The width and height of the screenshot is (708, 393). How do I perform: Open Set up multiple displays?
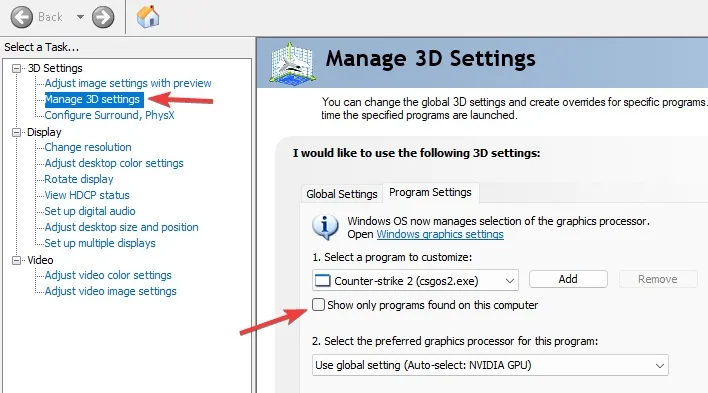100,243
